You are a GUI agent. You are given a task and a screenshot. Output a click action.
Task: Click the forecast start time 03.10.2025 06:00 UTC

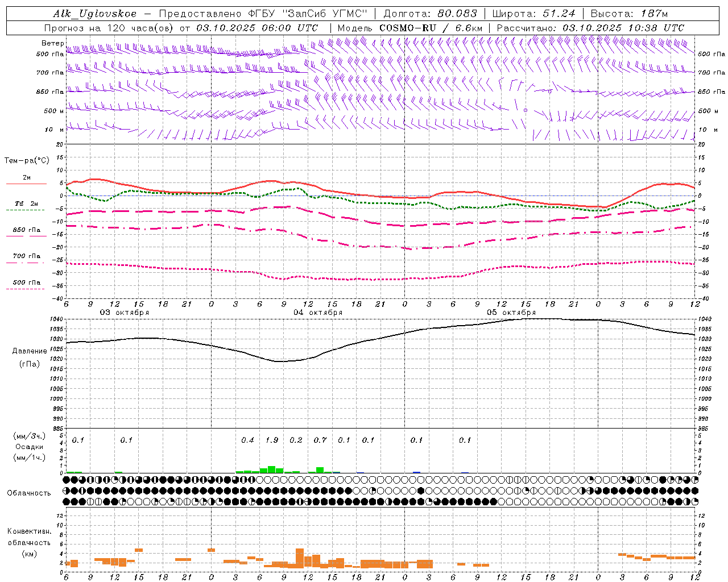click(x=257, y=28)
